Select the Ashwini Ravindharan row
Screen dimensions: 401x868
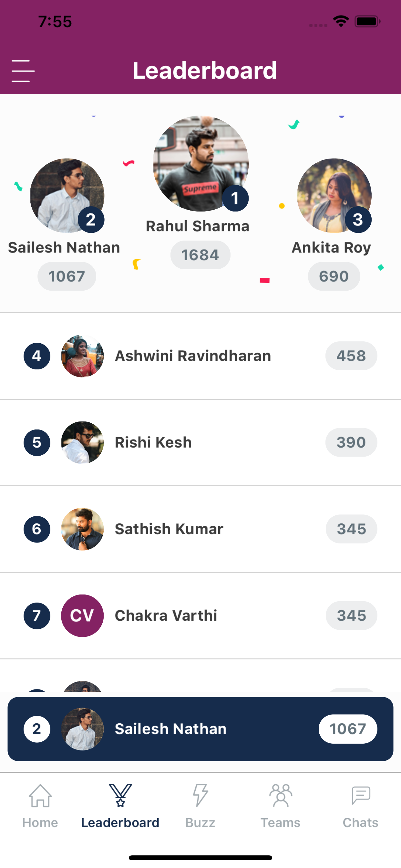[200, 356]
